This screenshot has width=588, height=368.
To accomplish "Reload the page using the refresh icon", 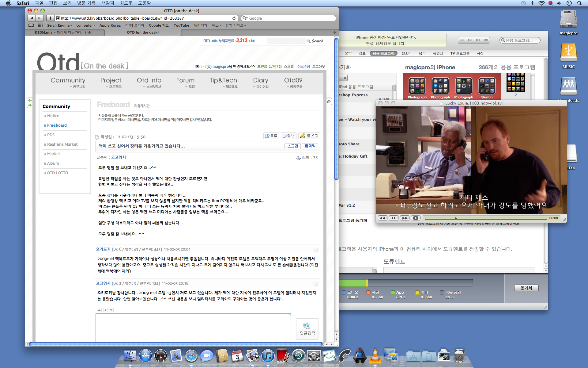I will tap(234, 18).
